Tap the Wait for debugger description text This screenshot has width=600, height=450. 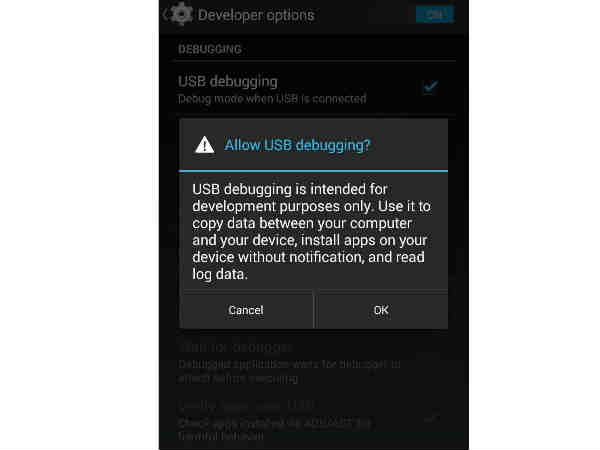click(x=289, y=371)
